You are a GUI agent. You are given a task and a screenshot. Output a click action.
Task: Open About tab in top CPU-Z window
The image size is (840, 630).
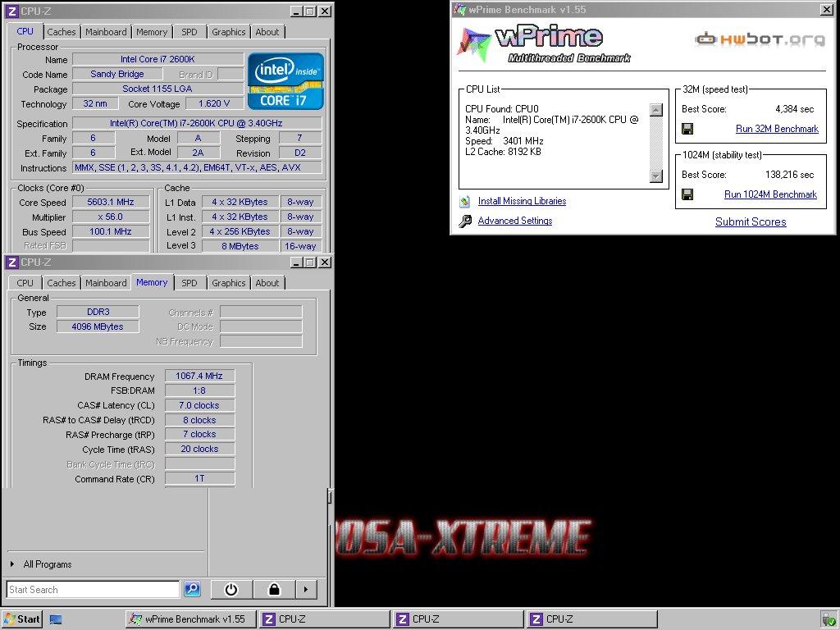267,32
